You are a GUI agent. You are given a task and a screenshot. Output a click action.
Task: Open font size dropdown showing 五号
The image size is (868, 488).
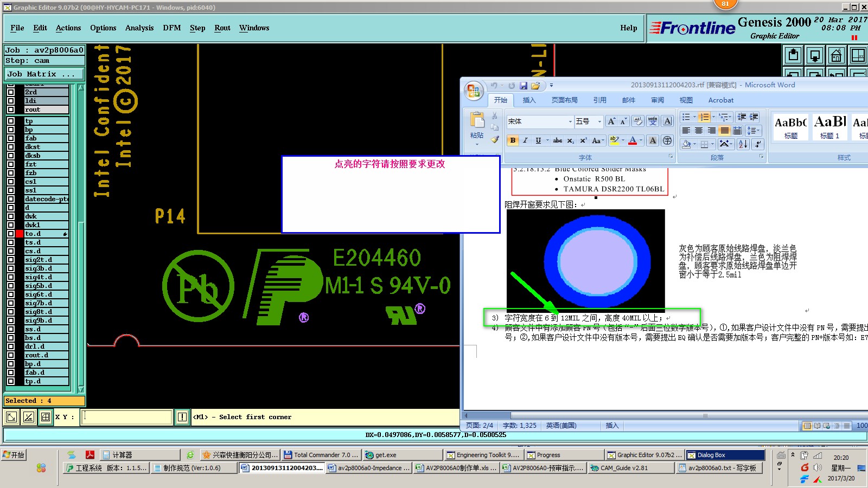[x=599, y=121]
